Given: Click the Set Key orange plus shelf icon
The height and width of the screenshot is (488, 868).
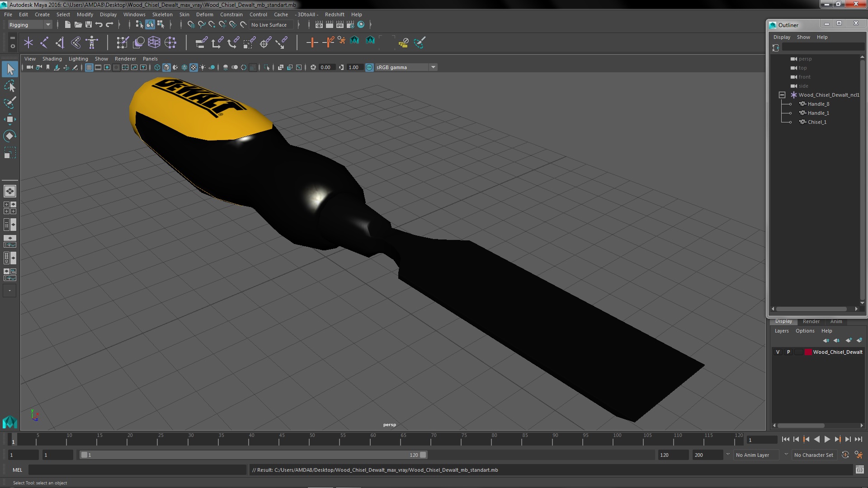Looking at the screenshot, I should 311,42.
